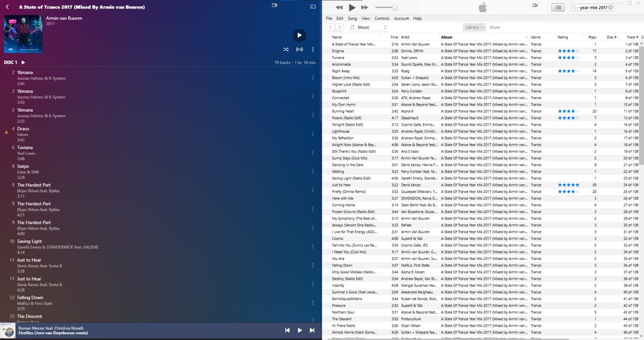
Task: Play Disc 1 using the small triangle
Action: click(23, 62)
